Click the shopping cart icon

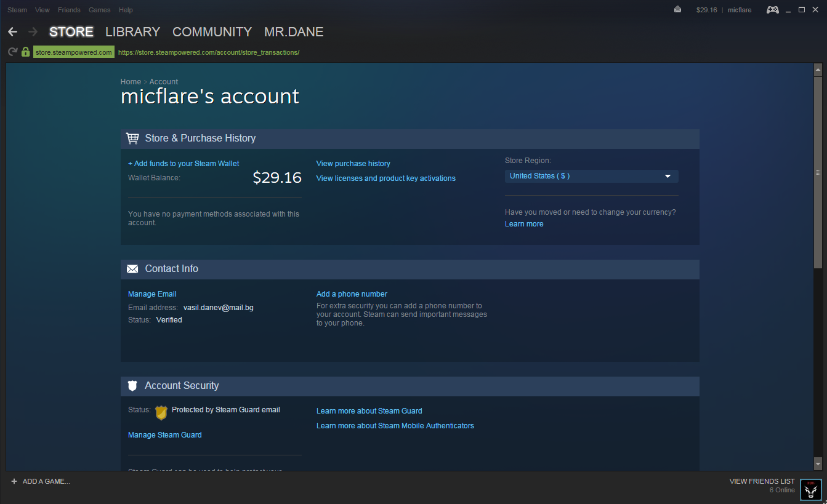(x=132, y=138)
